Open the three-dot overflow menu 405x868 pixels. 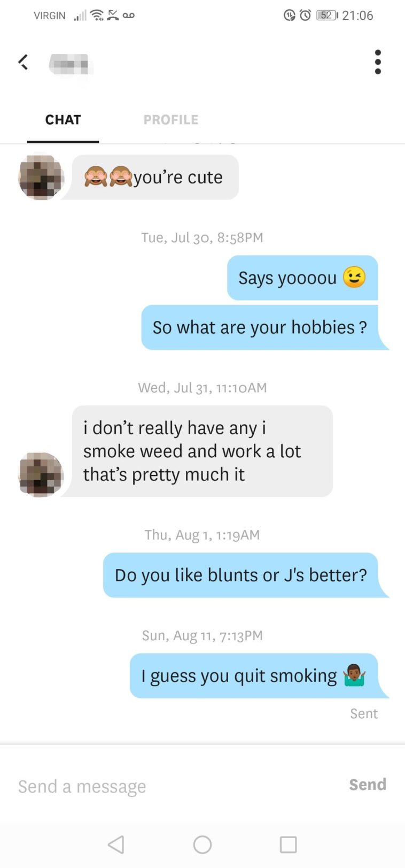pos(378,62)
